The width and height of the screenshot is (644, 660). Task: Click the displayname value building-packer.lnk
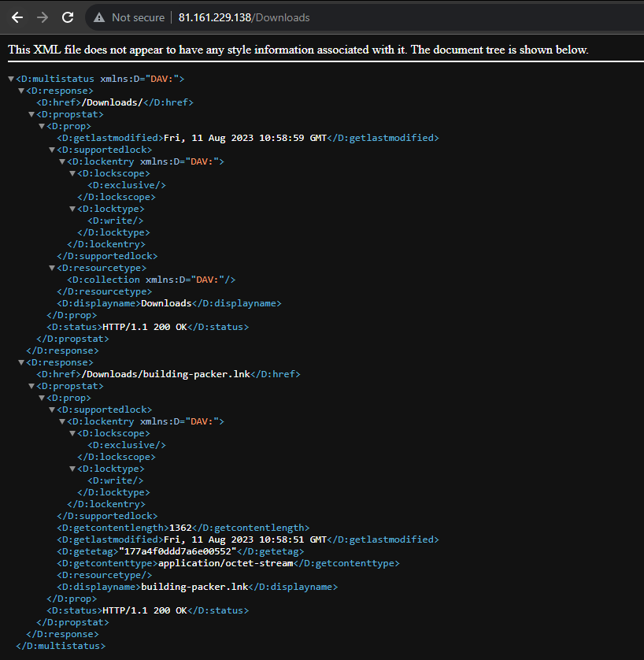194,587
